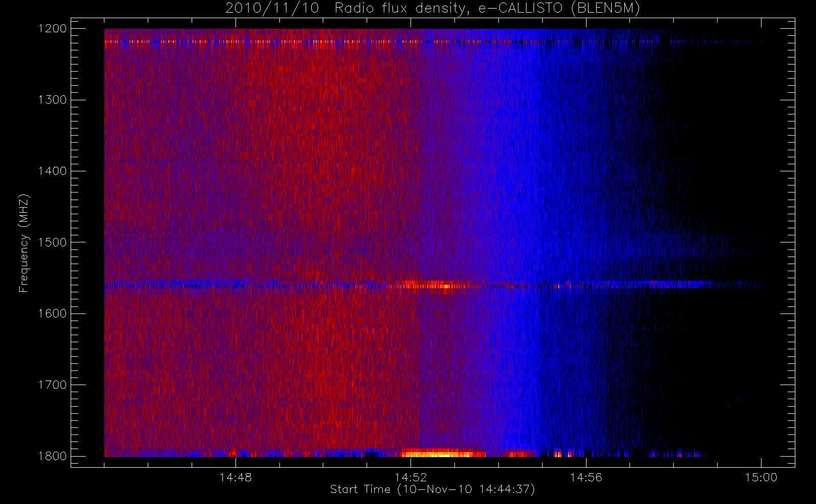
Task: Click the bright yellow burst at 1800 MHz
Action: [x=437, y=454]
